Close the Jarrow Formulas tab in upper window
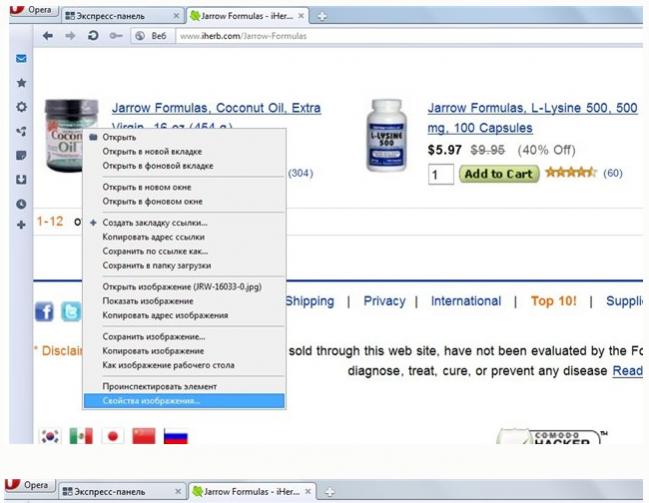 [301, 16]
